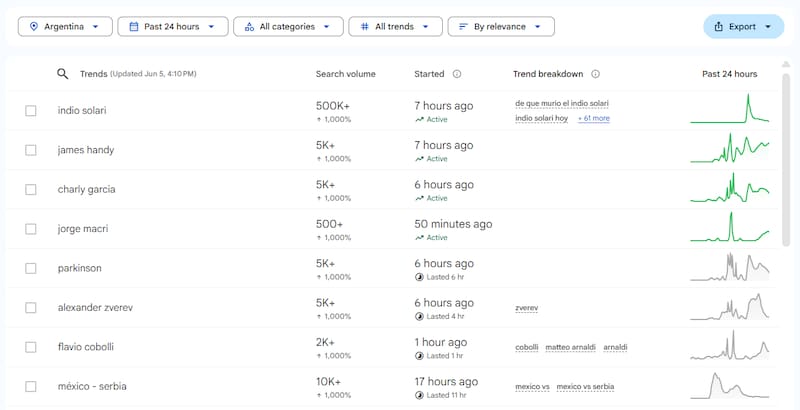Open the de que murio el indio solari query
The image size is (800, 410).
562,104
